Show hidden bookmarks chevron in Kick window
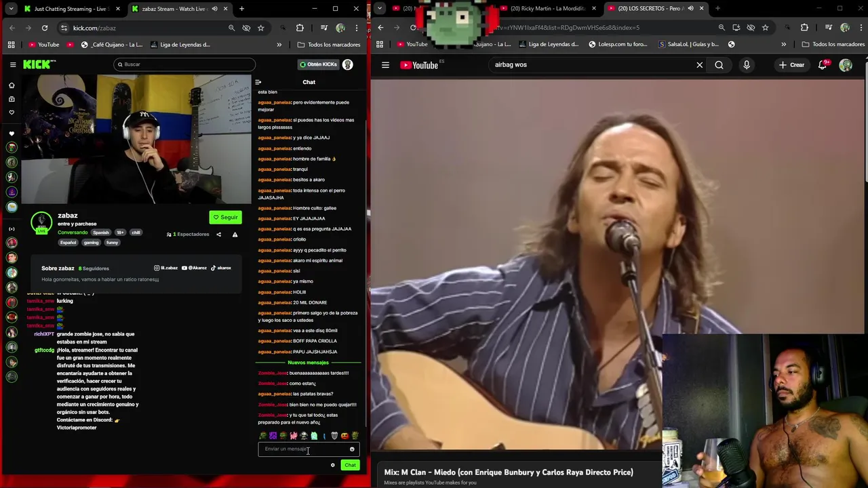This screenshot has height=488, width=868. tap(279, 45)
